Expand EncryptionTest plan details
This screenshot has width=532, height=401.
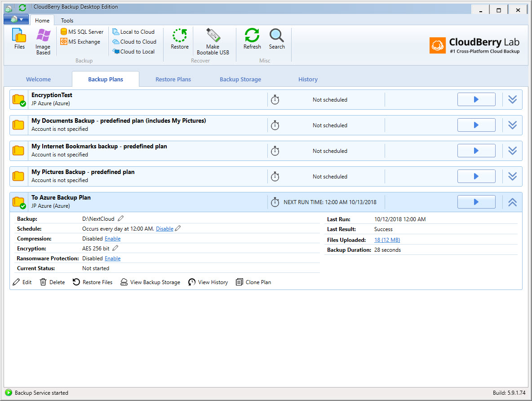point(512,99)
